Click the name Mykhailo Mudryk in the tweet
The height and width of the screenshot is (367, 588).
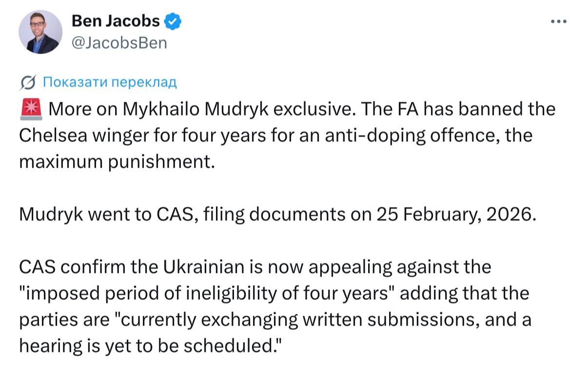[195, 109]
